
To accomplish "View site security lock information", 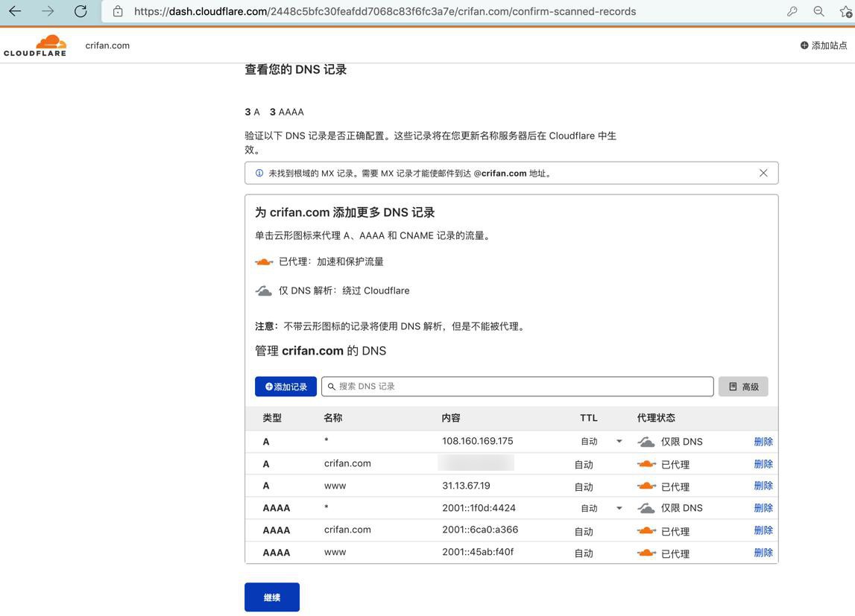I will [118, 11].
